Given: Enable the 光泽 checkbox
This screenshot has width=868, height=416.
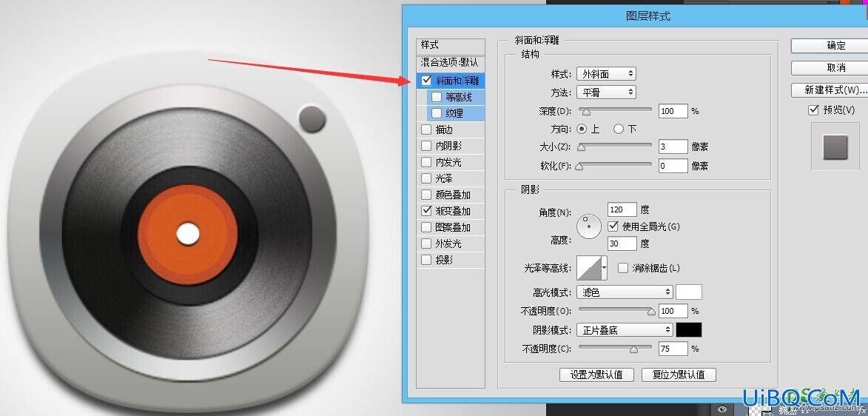Looking at the screenshot, I should click(x=426, y=178).
